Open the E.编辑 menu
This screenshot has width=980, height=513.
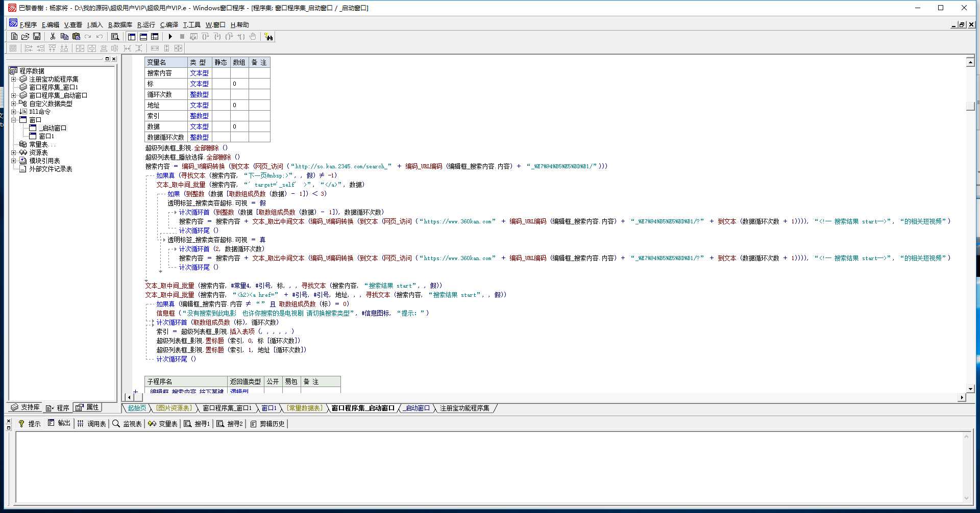tap(51, 24)
